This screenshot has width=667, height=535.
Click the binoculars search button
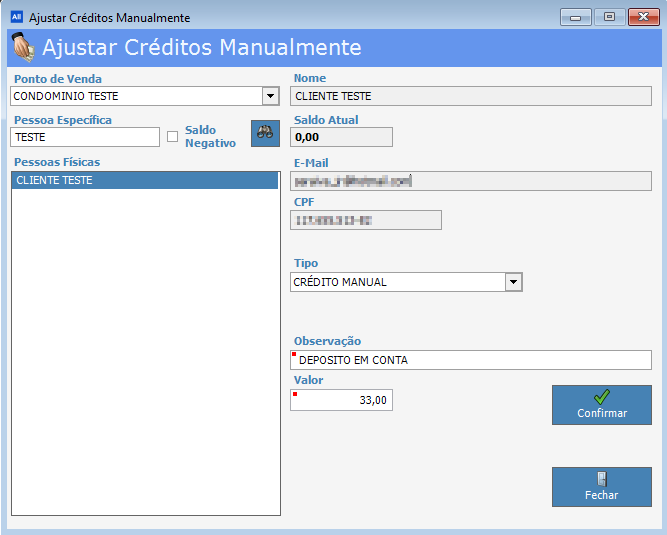[x=264, y=134]
